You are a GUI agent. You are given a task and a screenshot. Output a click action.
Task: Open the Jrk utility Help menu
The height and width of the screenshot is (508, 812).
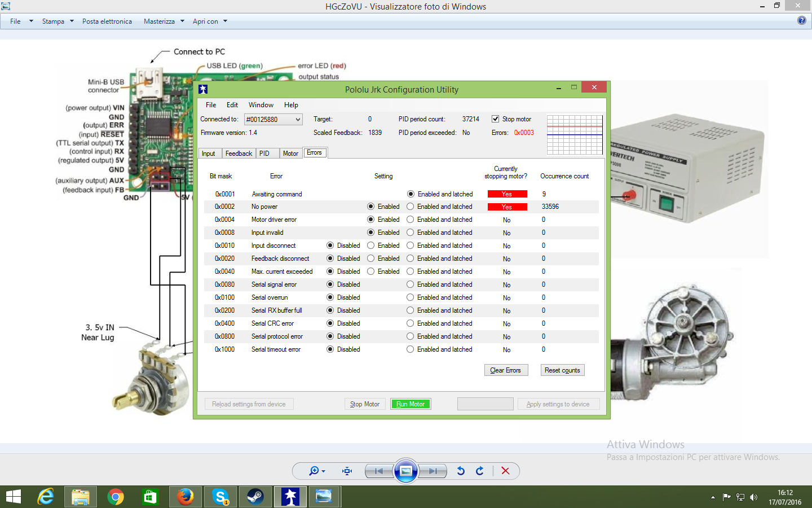click(291, 105)
